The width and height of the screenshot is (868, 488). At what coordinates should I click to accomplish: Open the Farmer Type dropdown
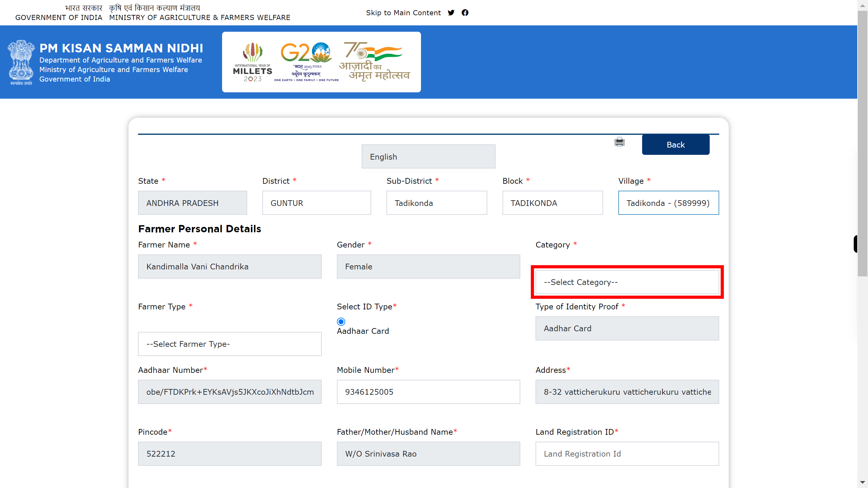point(229,344)
